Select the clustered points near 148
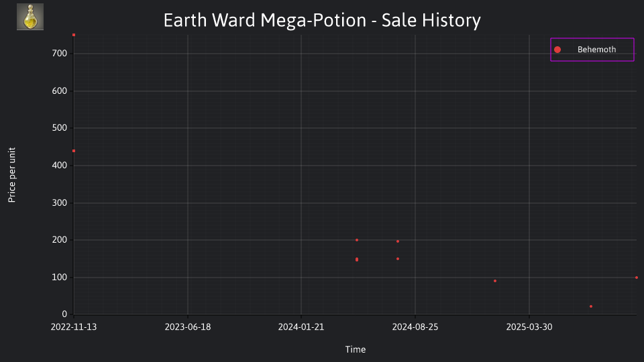 [x=357, y=259]
